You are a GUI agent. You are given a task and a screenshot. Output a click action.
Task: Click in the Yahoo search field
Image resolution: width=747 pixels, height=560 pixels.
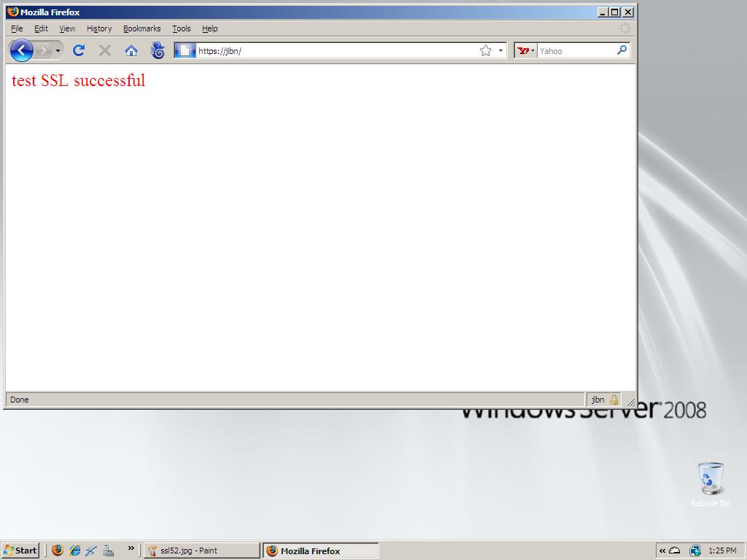pyautogui.click(x=576, y=50)
